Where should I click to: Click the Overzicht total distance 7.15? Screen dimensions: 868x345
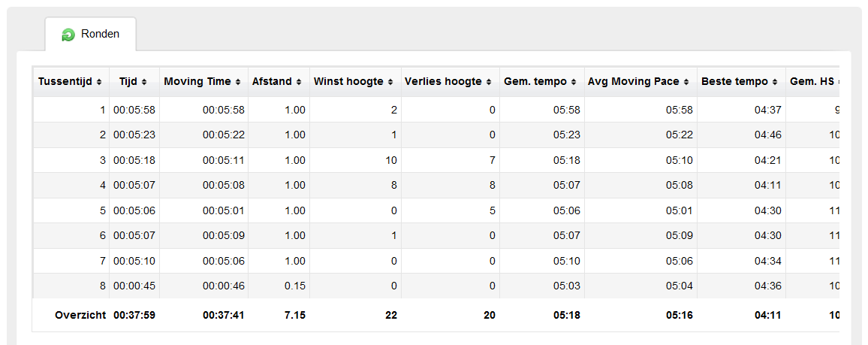coord(296,315)
